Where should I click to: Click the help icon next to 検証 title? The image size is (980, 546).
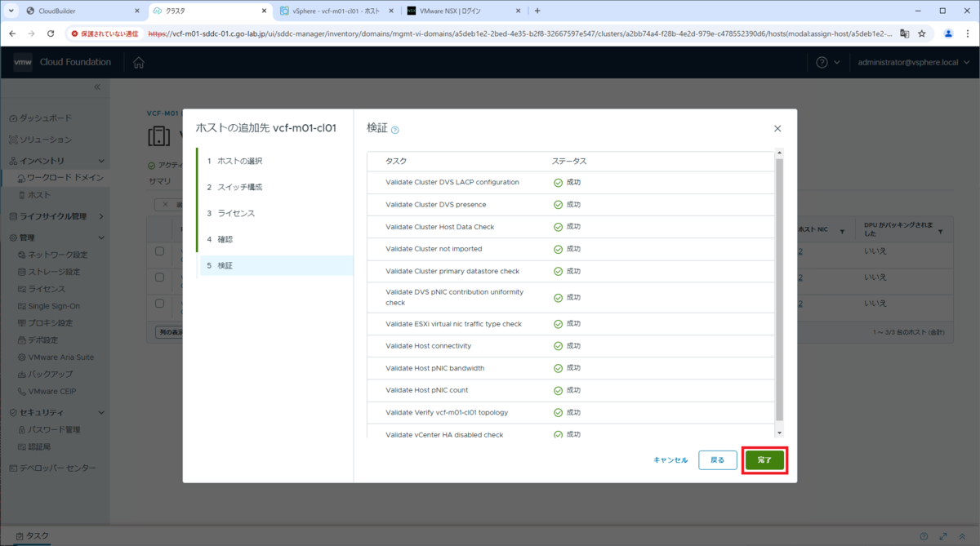pos(395,130)
